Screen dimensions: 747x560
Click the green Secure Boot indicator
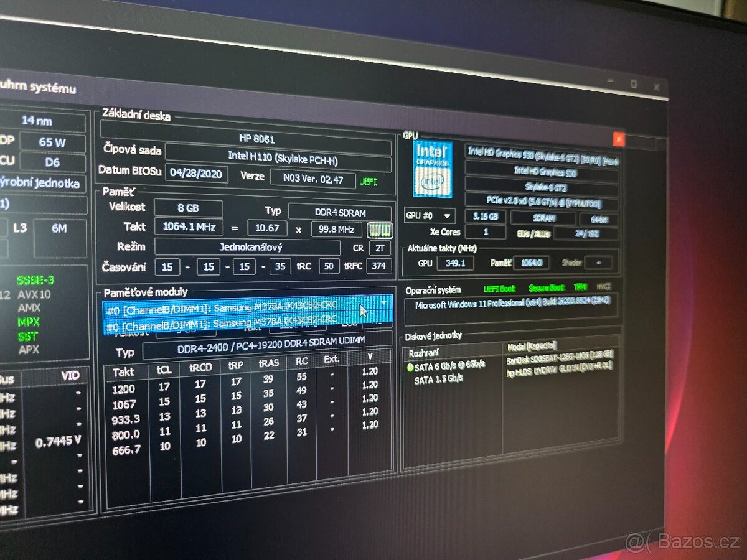click(547, 288)
